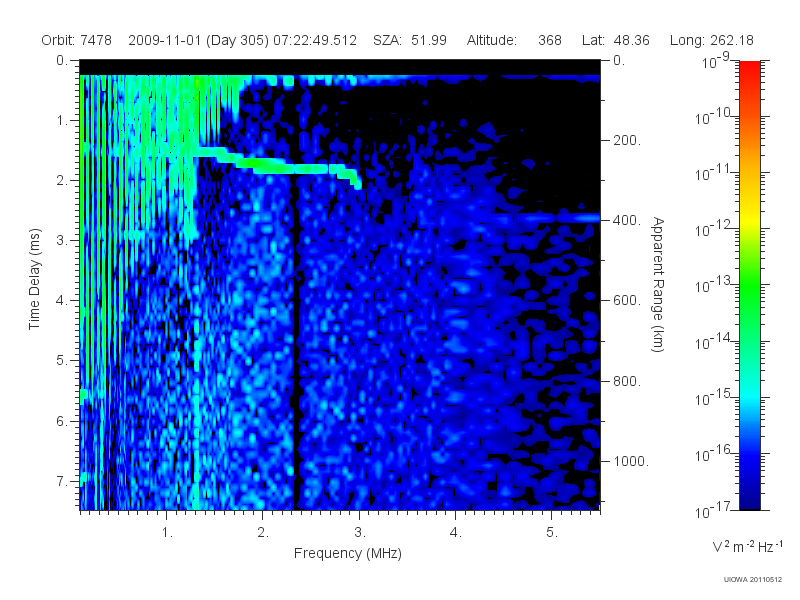Click the '4.' time delay tick label
Screen dimensions: 800x600
point(62,301)
